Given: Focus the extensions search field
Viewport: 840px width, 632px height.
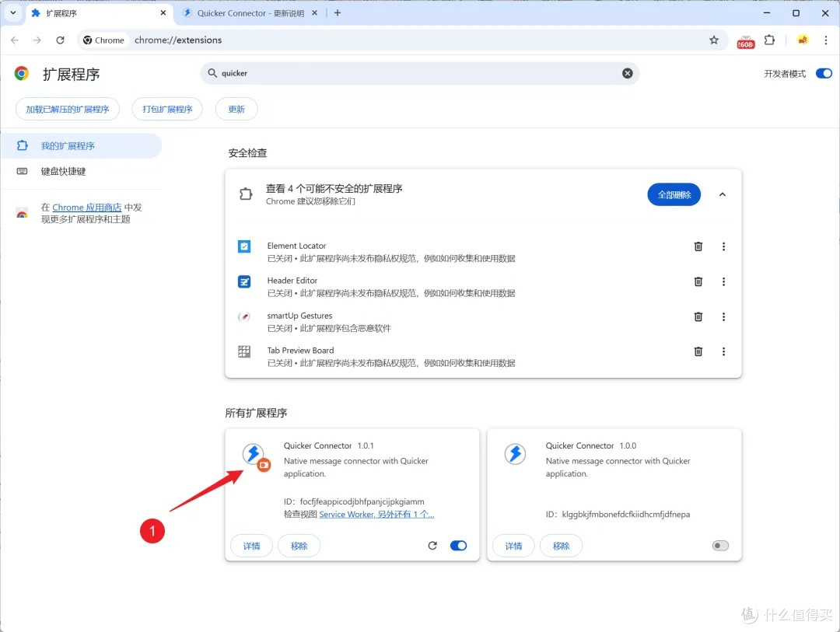Looking at the screenshot, I should coord(420,73).
